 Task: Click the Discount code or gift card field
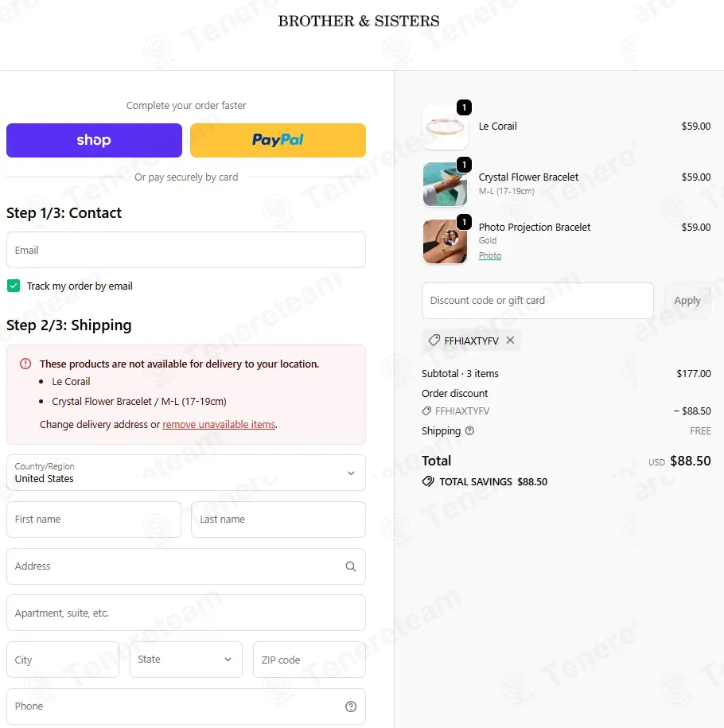coord(537,301)
